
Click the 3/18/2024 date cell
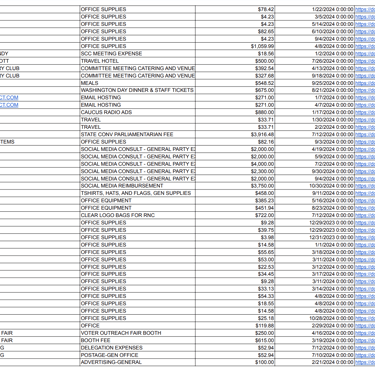(x=315, y=252)
